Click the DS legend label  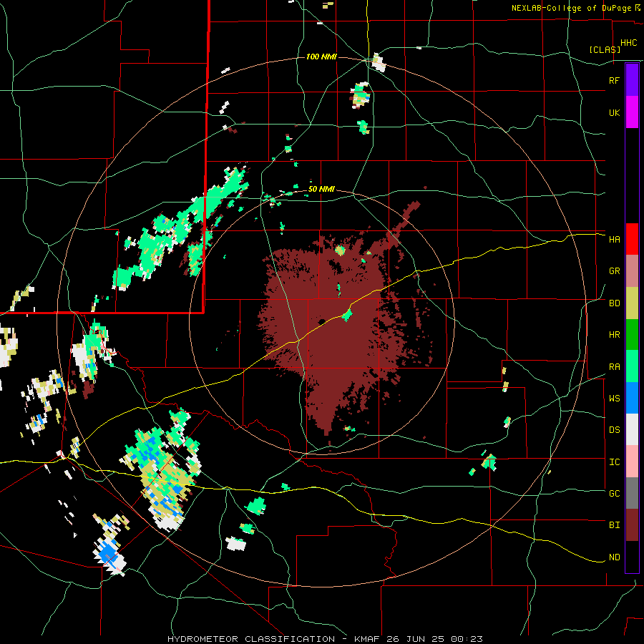click(614, 430)
